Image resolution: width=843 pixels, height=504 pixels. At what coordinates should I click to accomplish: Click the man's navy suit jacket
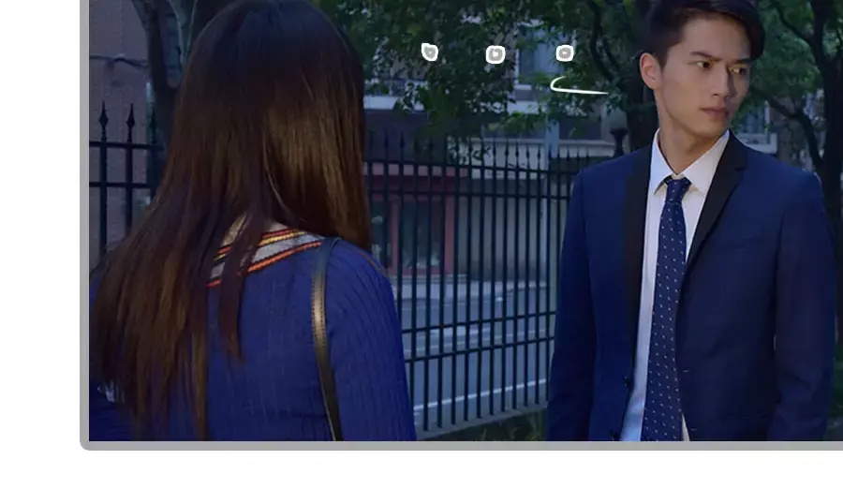(768, 309)
